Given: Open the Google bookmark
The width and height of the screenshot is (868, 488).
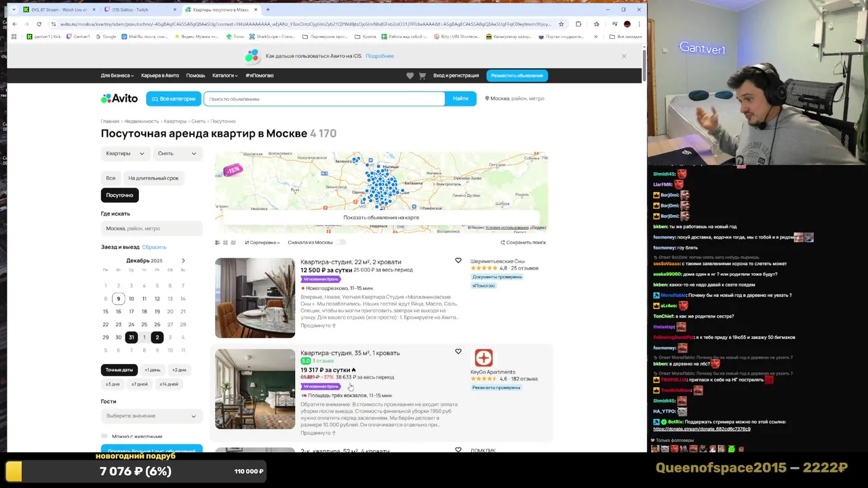Looking at the screenshot, I should [x=105, y=36].
